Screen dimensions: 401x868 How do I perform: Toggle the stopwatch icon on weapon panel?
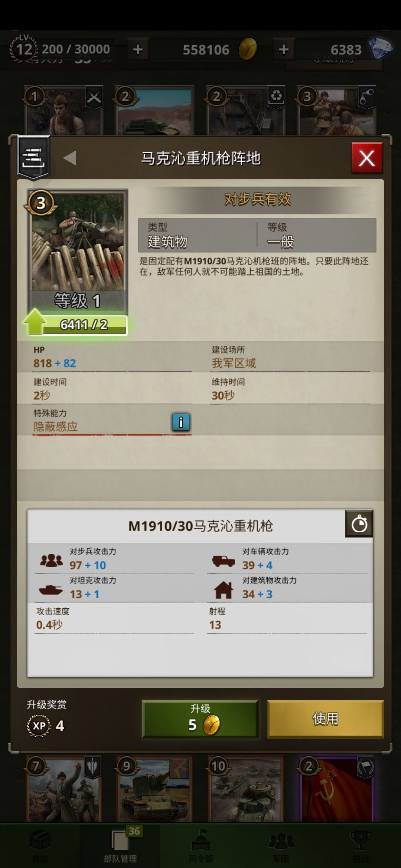click(359, 524)
